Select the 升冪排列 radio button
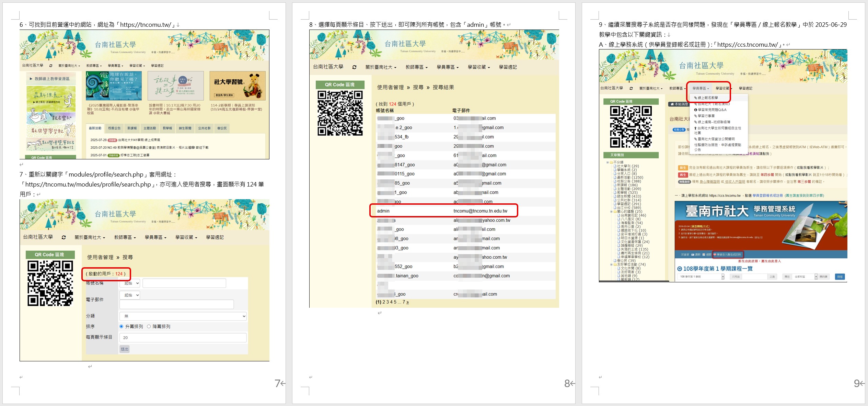The width and height of the screenshot is (868, 406). click(121, 326)
